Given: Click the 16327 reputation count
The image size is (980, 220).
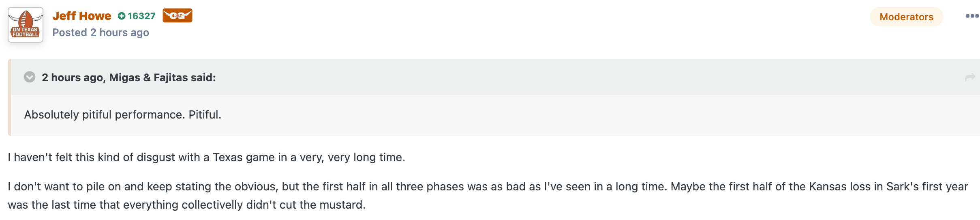Looking at the screenshot, I should click(141, 16).
